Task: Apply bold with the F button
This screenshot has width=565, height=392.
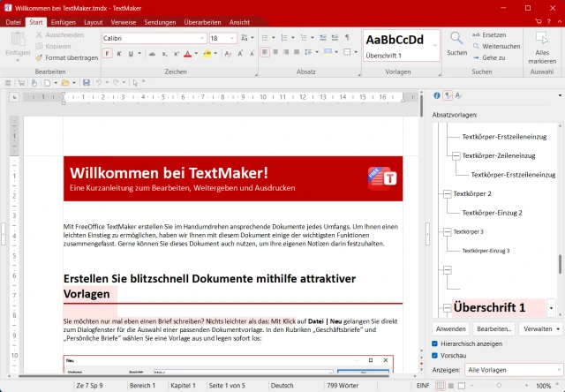Action: pyautogui.click(x=107, y=54)
